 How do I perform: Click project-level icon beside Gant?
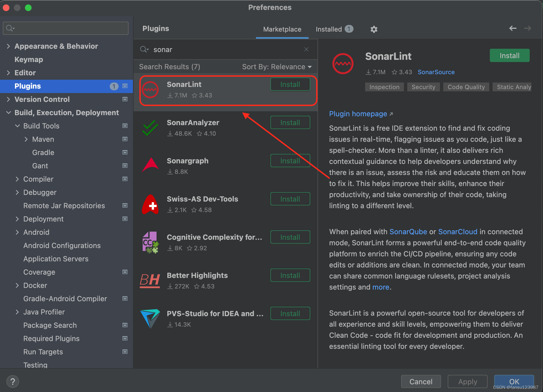125,166
